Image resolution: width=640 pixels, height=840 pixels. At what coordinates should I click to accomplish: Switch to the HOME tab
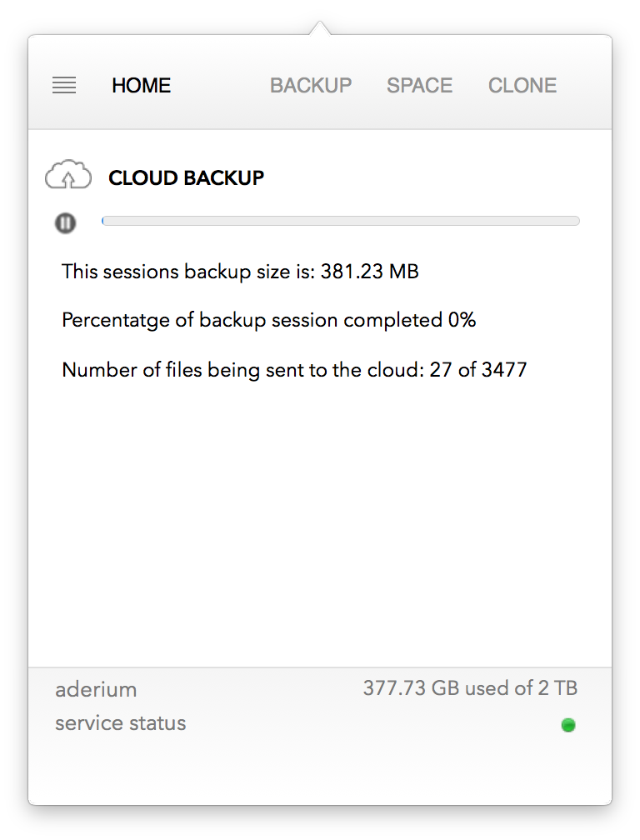[142, 85]
